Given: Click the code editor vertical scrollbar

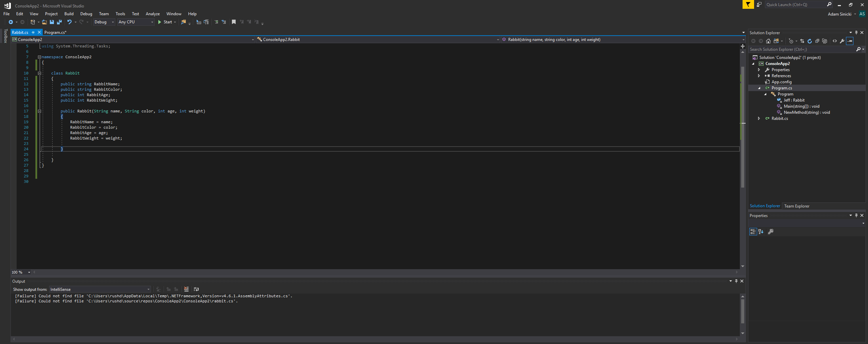Looking at the screenshot, I should pos(743,127).
